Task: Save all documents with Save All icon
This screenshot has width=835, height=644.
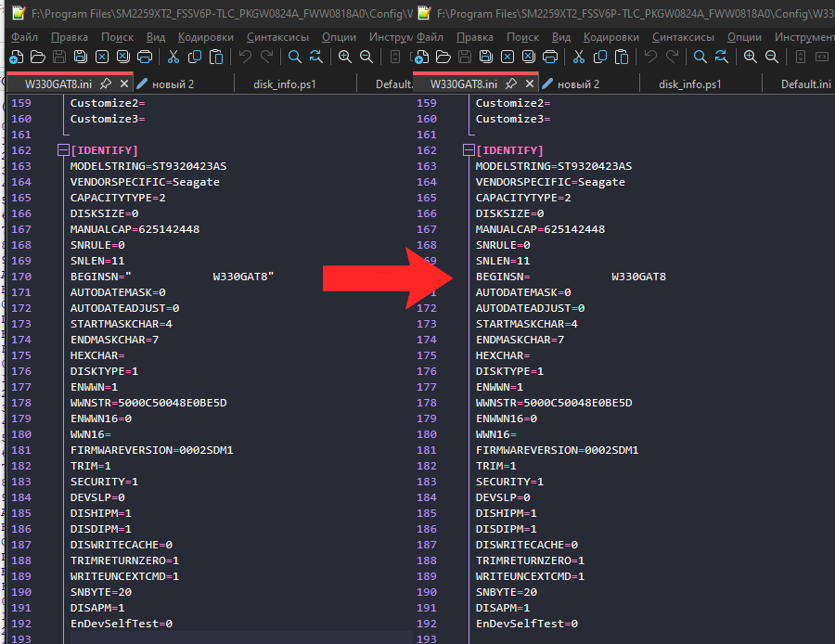Action: pos(79,57)
